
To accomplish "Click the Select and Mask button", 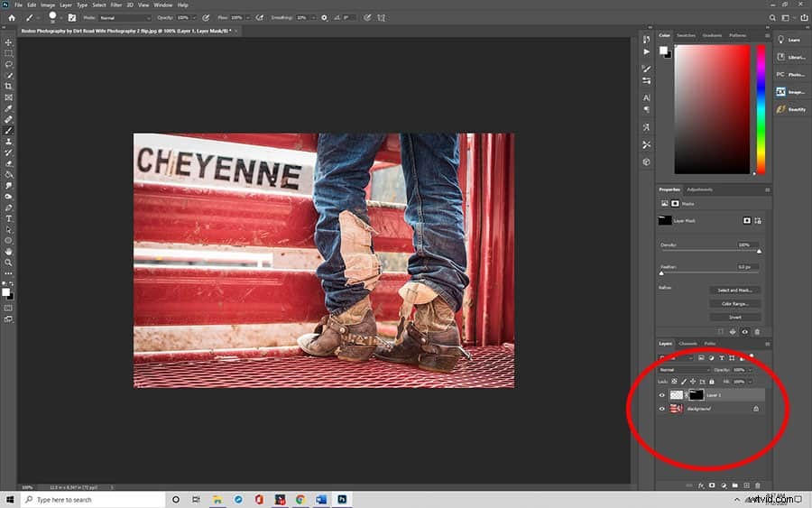I will point(734,290).
